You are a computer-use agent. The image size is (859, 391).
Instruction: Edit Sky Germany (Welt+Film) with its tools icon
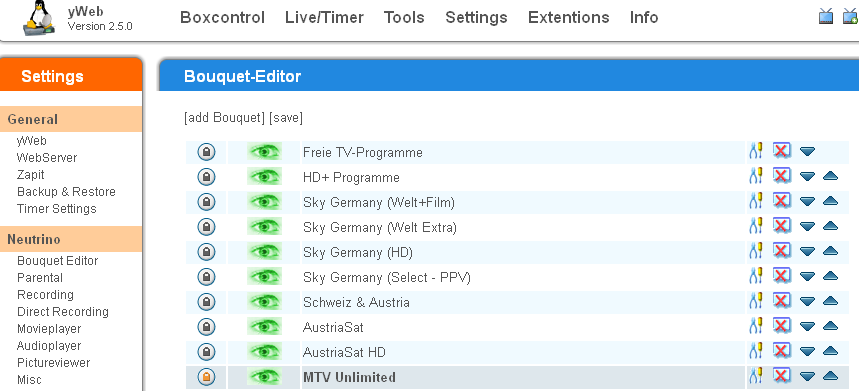(x=756, y=202)
